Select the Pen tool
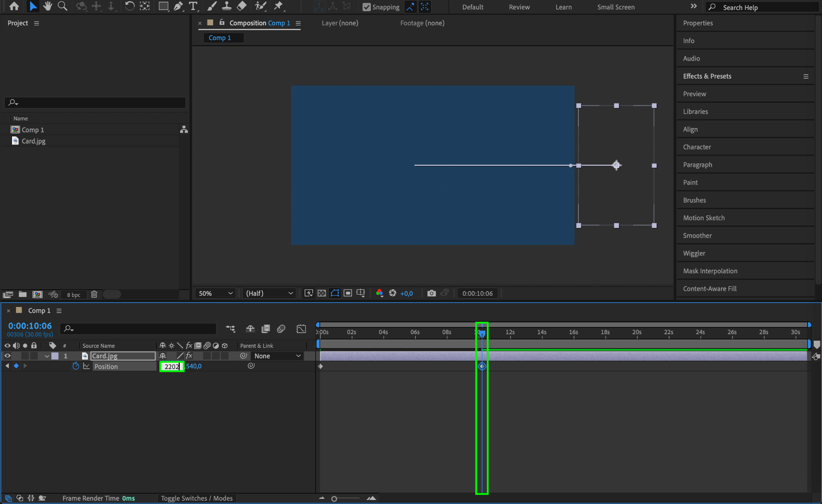The image size is (822, 504). click(178, 6)
